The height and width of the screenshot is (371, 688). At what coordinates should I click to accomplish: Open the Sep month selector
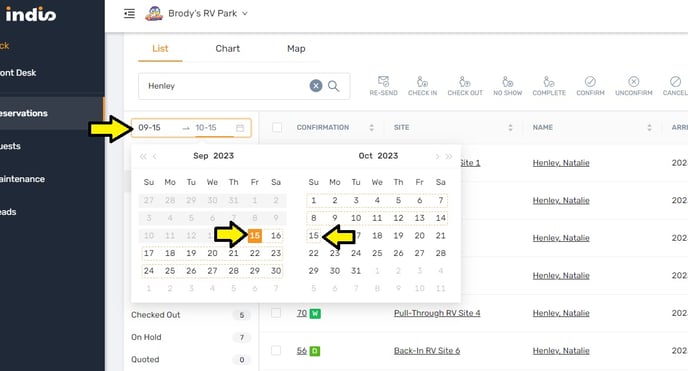coord(201,156)
